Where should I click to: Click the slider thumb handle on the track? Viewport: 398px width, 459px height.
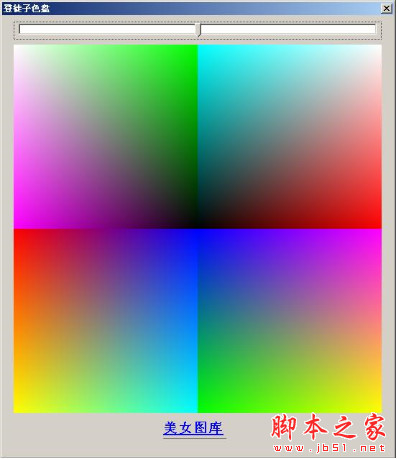[199, 30]
